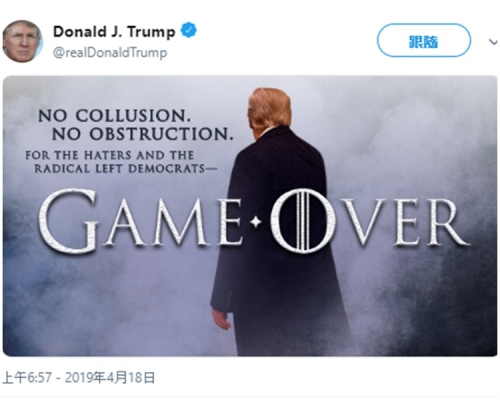
Task: Click the GAME word in the image
Action: (x=141, y=221)
